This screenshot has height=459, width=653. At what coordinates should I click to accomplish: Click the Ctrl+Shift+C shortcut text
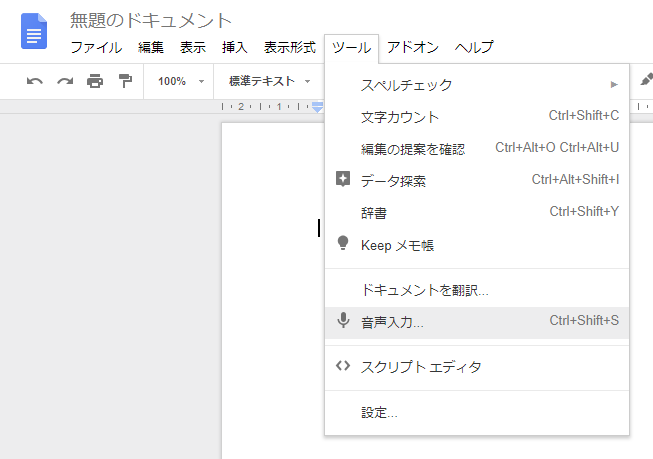[x=583, y=115]
